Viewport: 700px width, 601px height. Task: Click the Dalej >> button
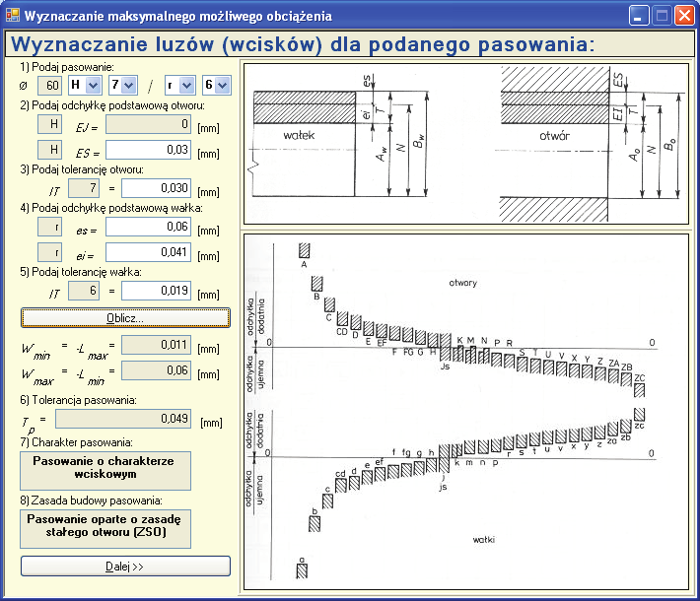(x=125, y=567)
